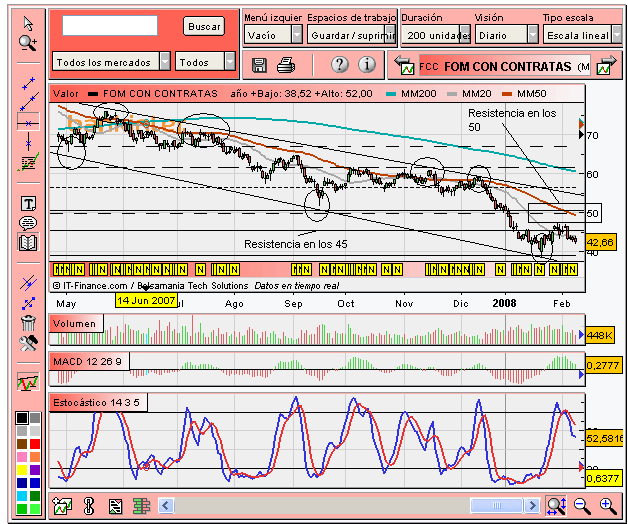Screen dimensions: 628x524
Task: Choose the extended trend line tool
Action: tap(28, 102)
